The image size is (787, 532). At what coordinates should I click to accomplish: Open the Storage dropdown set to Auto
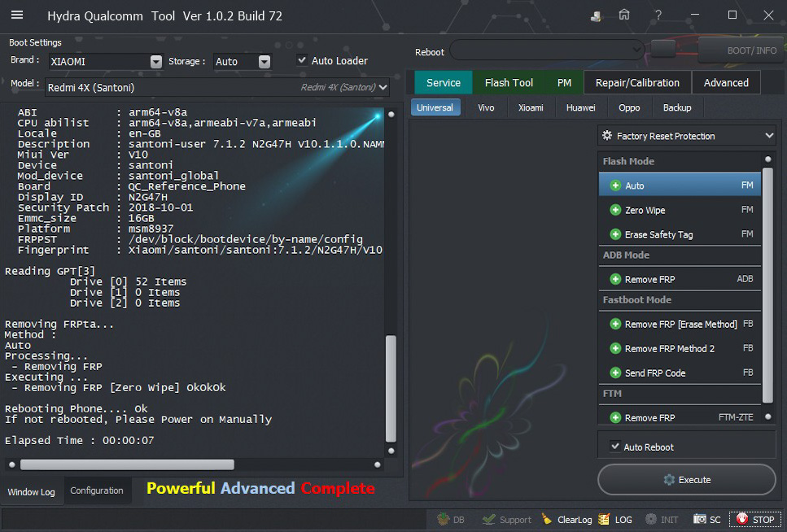[264, 62]
